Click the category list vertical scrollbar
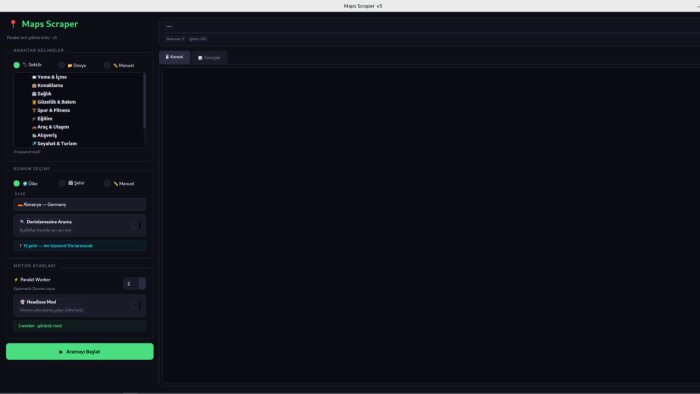This screenshot has height=394, width=700. 144,101
